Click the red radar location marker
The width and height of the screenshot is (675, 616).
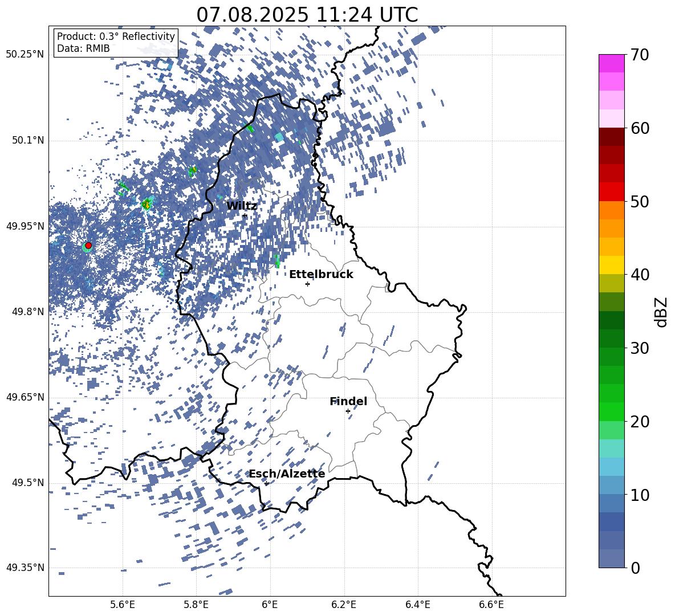pyautogui.click(x=88, y=246)
